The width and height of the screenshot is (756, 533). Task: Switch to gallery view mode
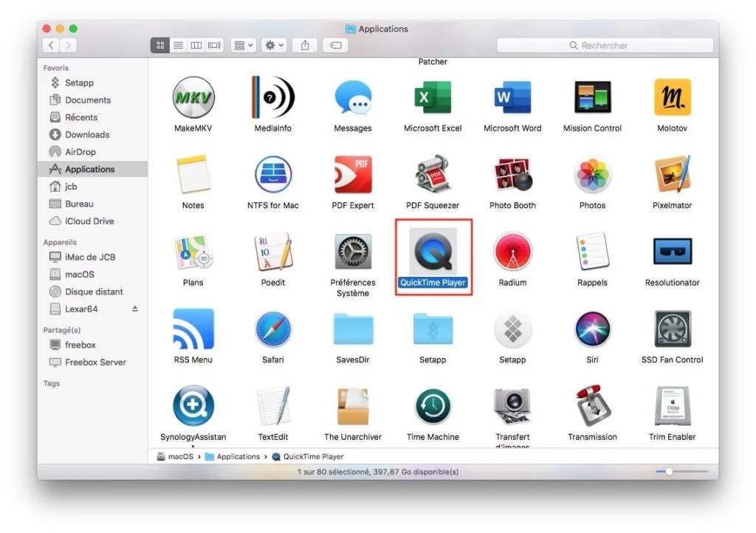click(214, 45)
